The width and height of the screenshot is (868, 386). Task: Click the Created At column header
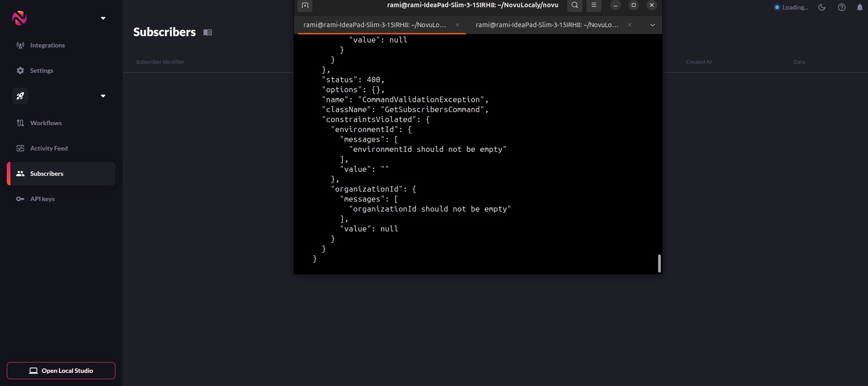click(x=698, y=62)
